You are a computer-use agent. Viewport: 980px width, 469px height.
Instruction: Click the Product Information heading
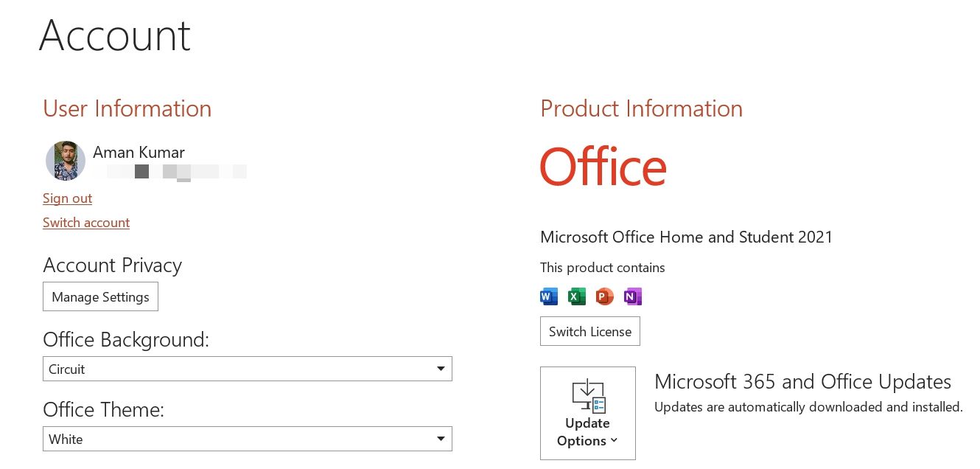[x=641, y=108]
